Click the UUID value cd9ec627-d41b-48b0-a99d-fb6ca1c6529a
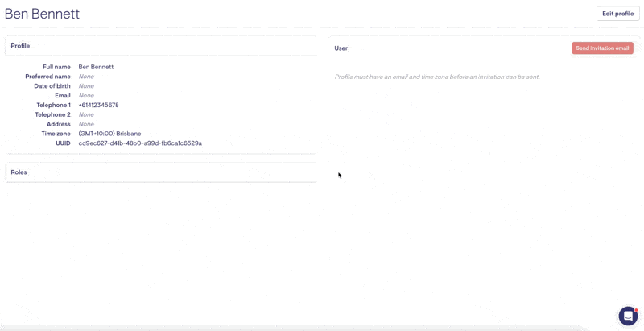 pyautogui.click(x=140, y=143)
